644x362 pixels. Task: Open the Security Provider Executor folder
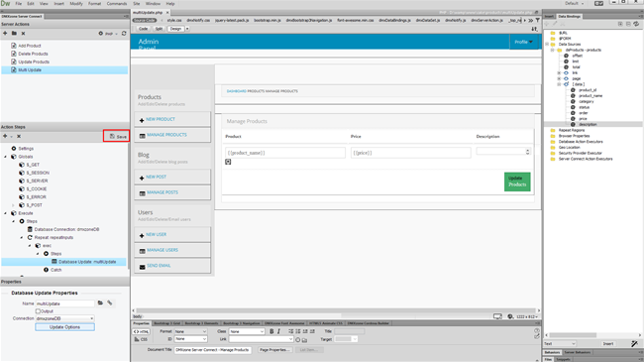[x=580, y=153]
